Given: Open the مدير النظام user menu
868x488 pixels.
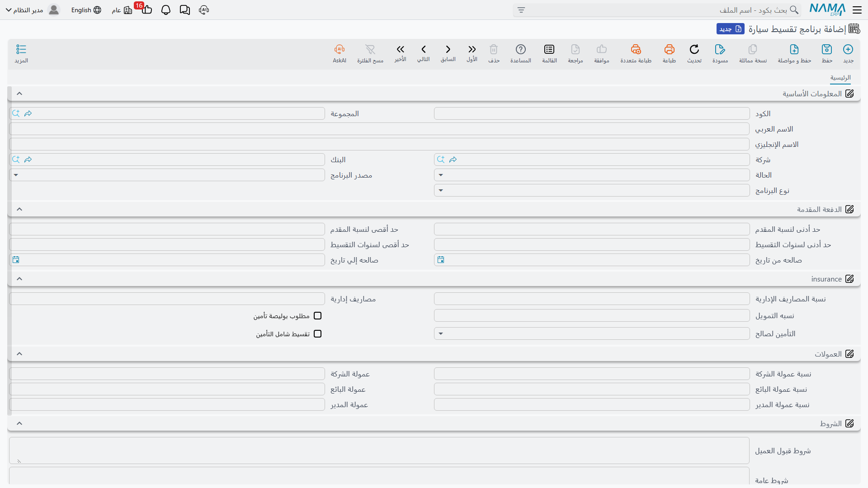Looking at the screenshot, I should point(33,10).
